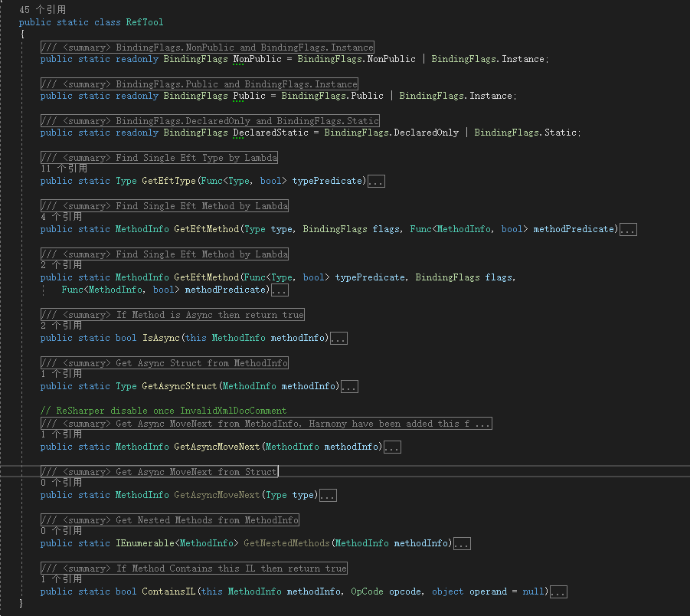Click the ReSharper disable once comment line
The image size is (690, 616).
click(x=163, y=411)
